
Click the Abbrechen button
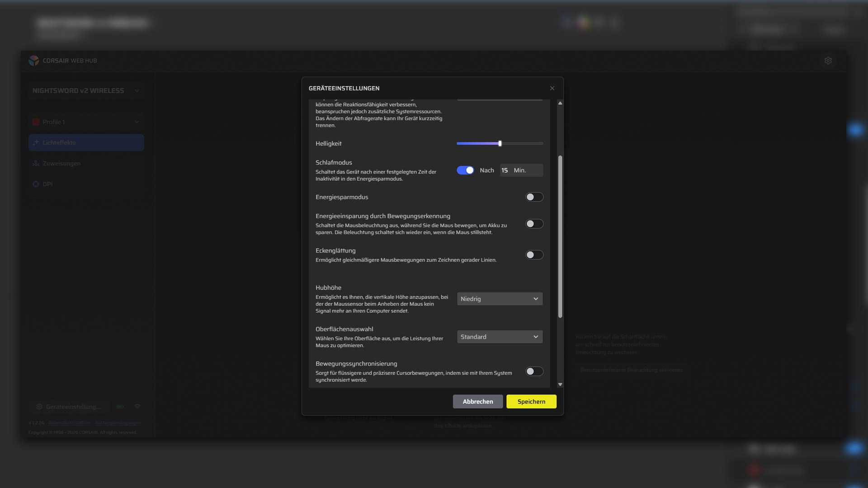[x=478, y=402]
